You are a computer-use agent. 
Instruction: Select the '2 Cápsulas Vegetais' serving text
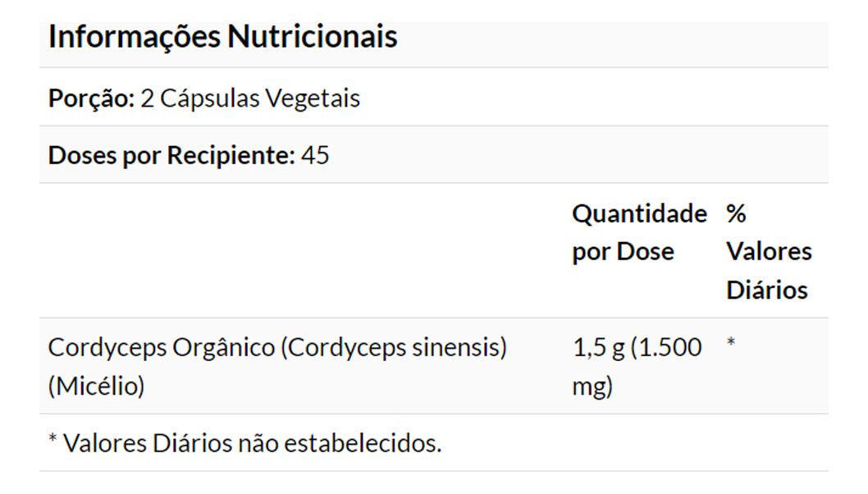pos(250,98)
